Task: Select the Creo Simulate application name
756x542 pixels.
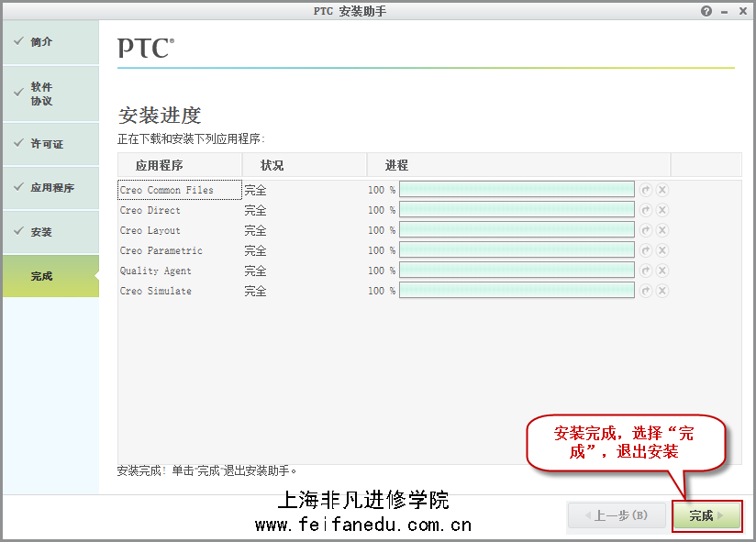Action: coord(155,292)
